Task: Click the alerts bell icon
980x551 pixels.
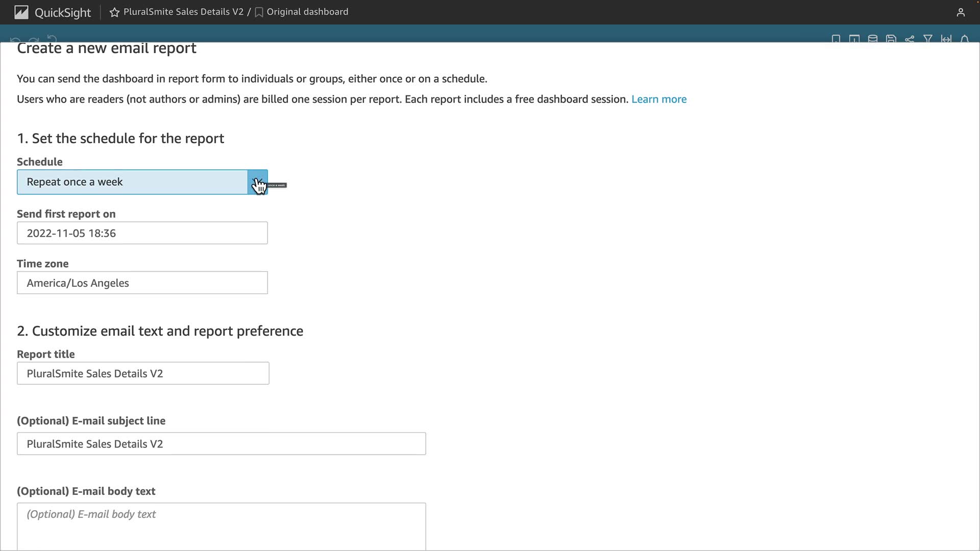Action: pos(965,39)
